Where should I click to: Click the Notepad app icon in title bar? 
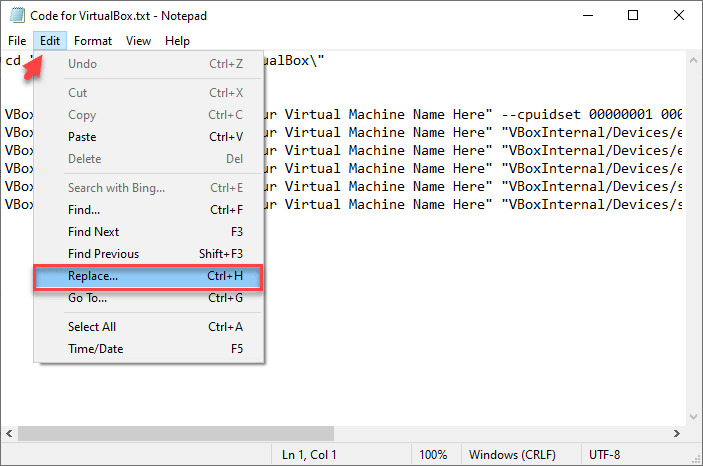click(x=14, y=15)
